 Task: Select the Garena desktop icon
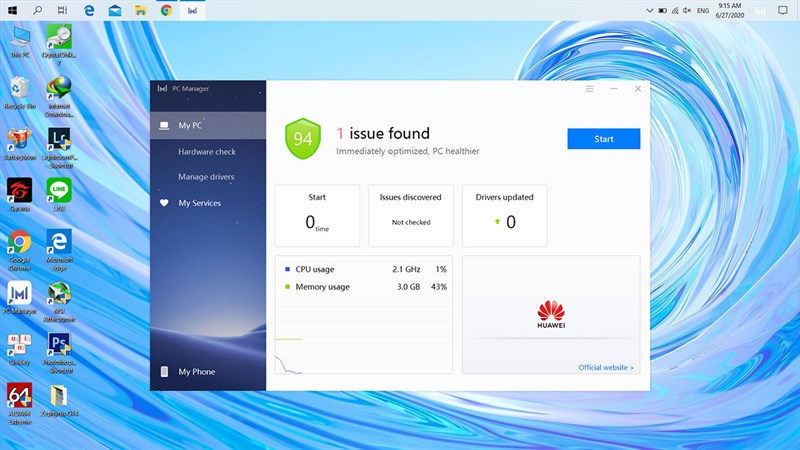point(19,195)
